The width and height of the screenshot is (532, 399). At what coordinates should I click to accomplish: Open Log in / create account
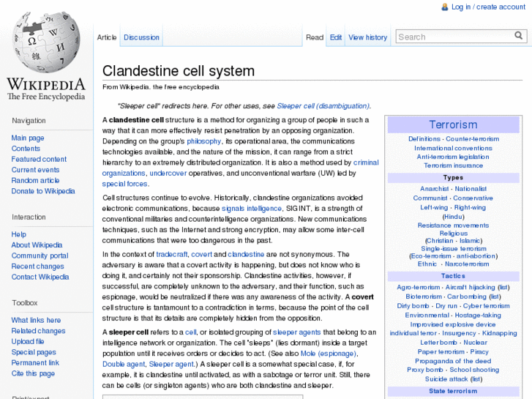[x=488, y=7]
